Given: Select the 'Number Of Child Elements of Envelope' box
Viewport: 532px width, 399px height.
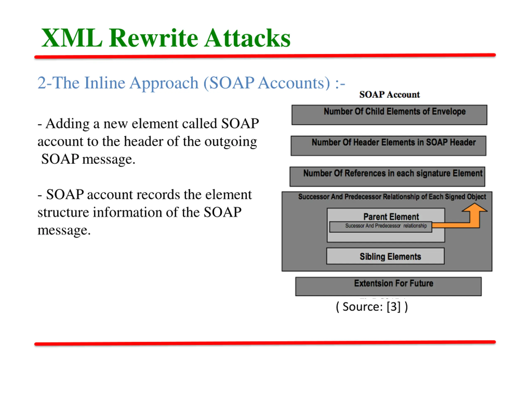Looking at the screenshot, I should (x=389, y=115).
